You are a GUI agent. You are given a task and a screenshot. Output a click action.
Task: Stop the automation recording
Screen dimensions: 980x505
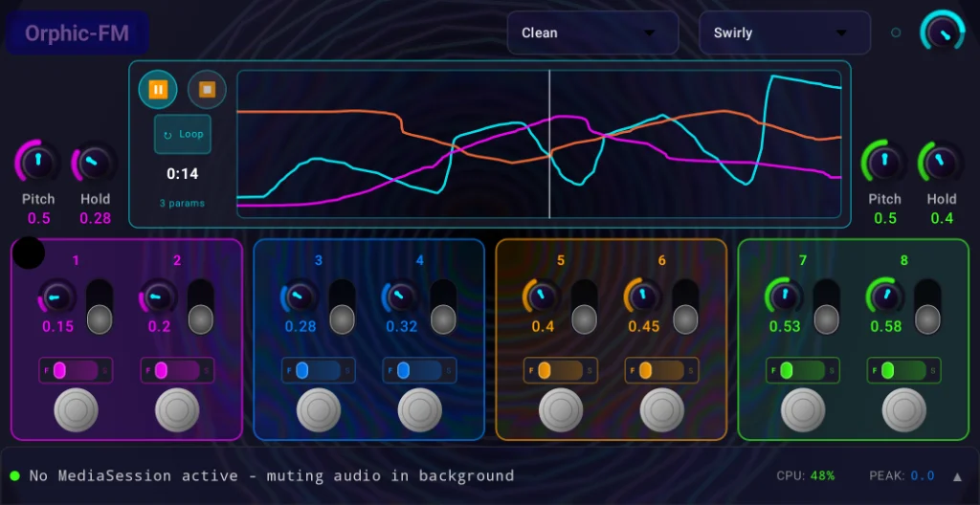click(206, 90)
